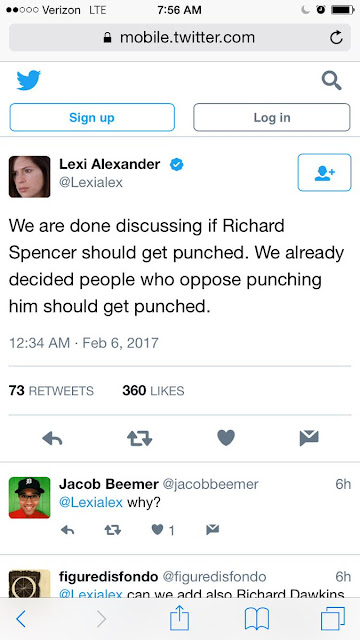Reload page using Safari refresh icon

pyautogui.click(x=336, y=38)
